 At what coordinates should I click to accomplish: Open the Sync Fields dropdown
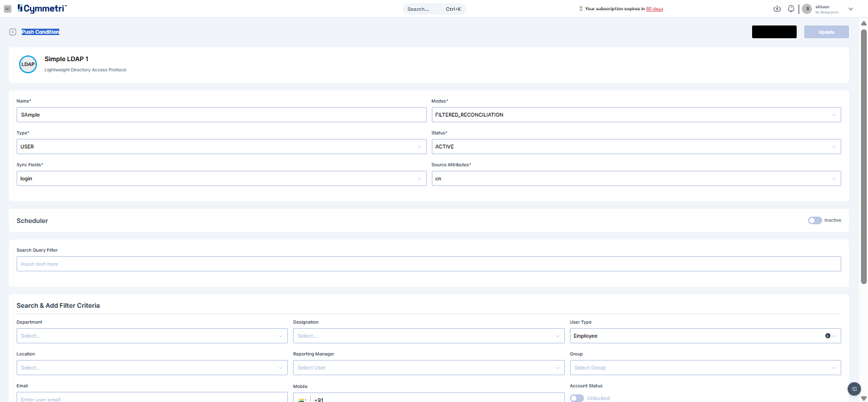click(221, 178)
